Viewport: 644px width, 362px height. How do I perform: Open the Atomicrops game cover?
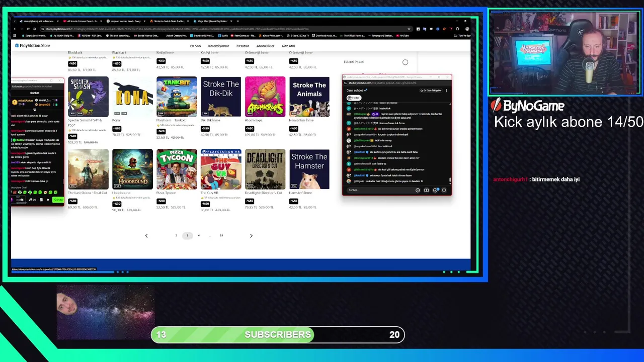[x=265, y=97]
